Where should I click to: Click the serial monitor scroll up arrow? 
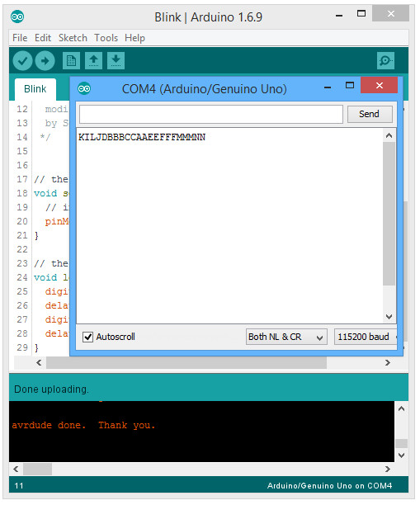[x=389, y=135]
